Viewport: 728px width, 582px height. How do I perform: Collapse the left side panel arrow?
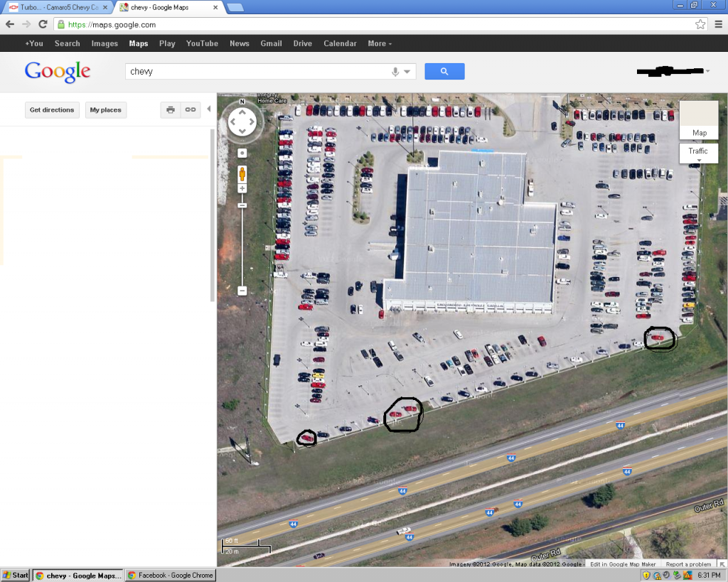(x=209, y=109)
